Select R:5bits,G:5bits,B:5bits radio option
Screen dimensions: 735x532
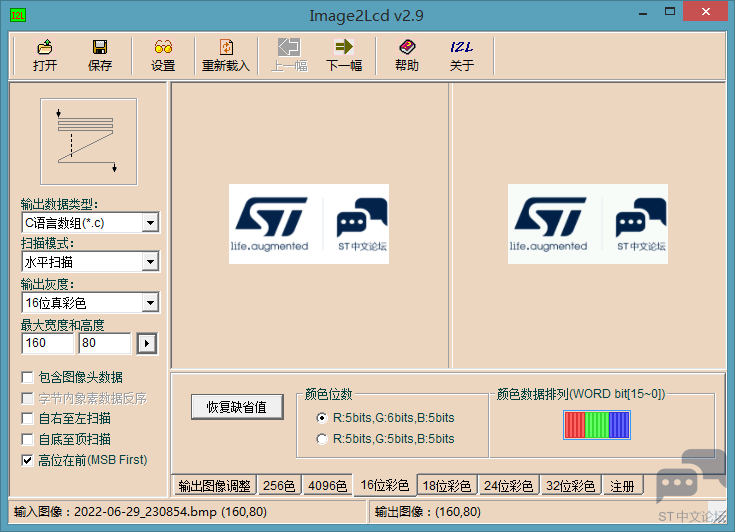pos(322,439)
